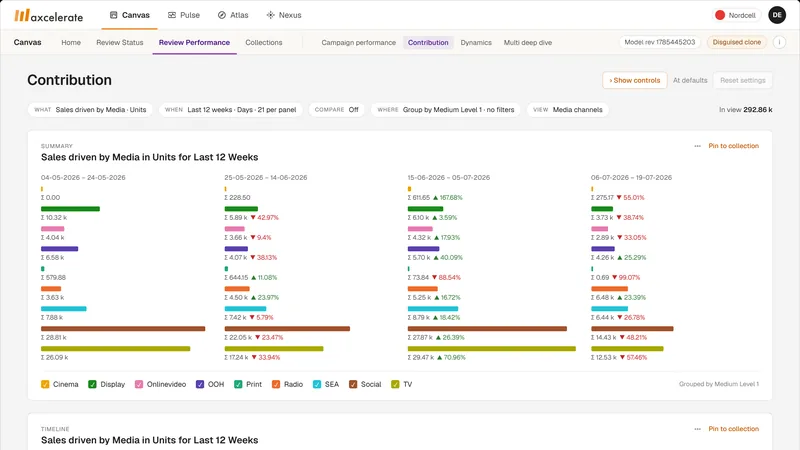
Task: Open the Summary card more options menu
Action: click(x=697, y=146)
